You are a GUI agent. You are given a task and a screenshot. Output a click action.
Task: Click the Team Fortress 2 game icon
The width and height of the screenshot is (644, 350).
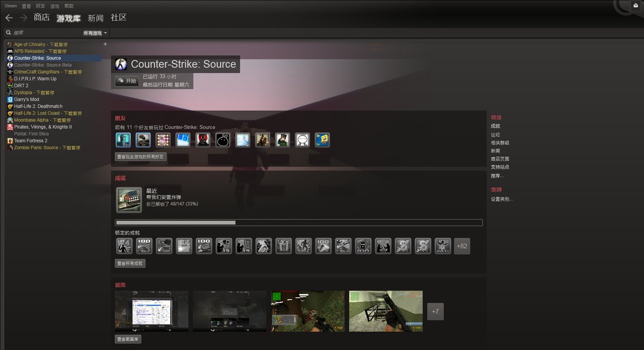pyautogui.click(x=10, y=141)
